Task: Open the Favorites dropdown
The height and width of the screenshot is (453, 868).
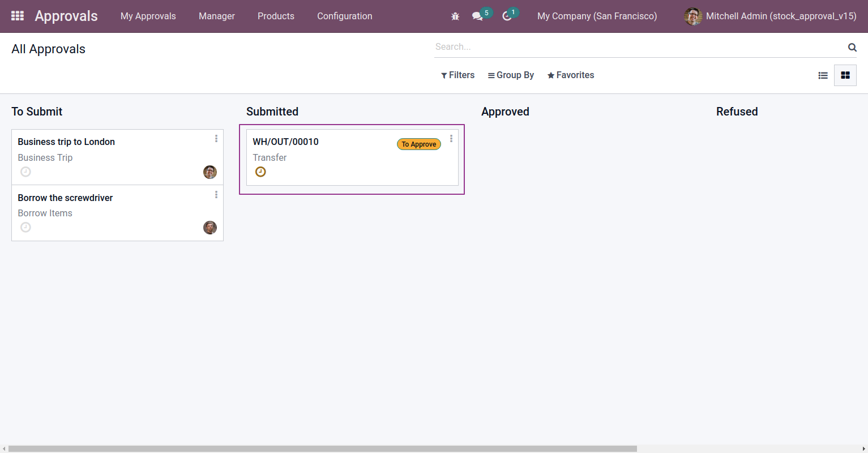Action: 570,75
